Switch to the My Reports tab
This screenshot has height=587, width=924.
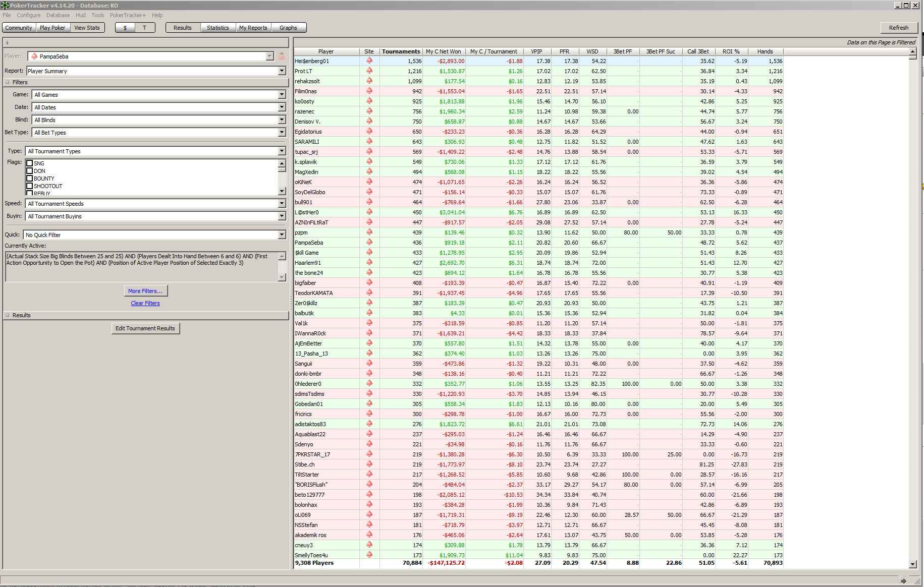tap(253, 28)
